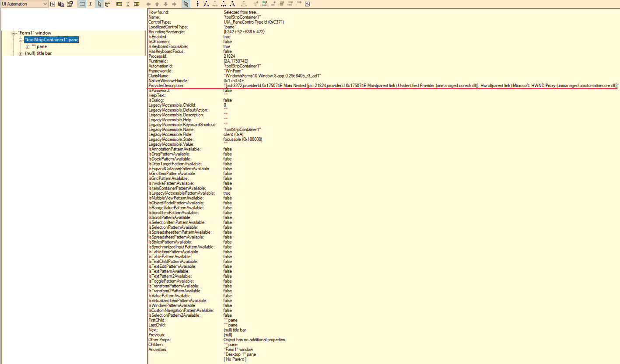This screenshot has width=620, height=364.
Task: Click the gray up arrow icon
Action: pos(157,4)
